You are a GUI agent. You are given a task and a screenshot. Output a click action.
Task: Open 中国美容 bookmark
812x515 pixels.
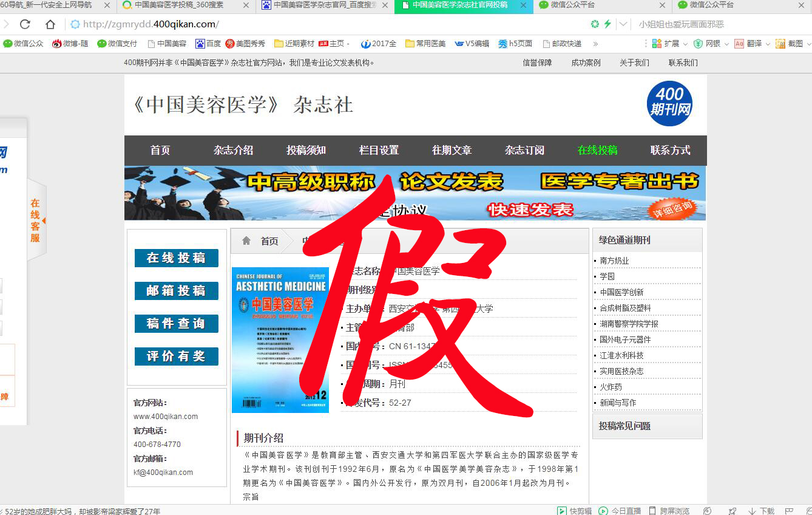click(x=167, y=44)
